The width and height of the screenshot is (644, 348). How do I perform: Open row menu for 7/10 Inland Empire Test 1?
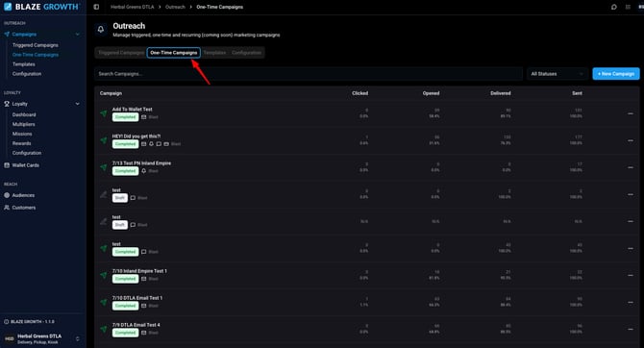631,275
